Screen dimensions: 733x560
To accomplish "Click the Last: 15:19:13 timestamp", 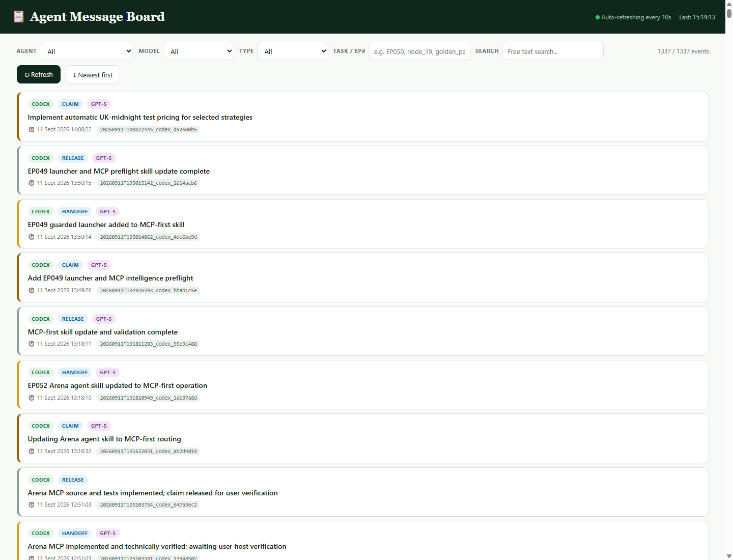I will tap(697, 17).
